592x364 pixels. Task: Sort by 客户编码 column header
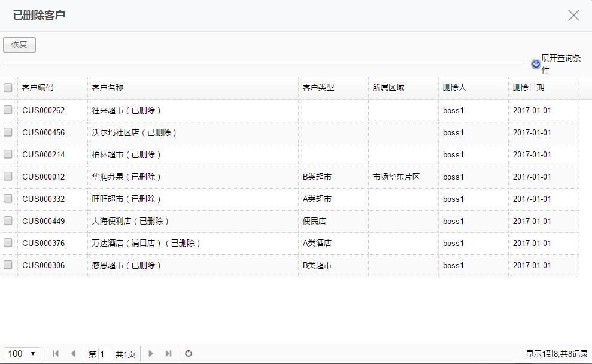(38, 87)
